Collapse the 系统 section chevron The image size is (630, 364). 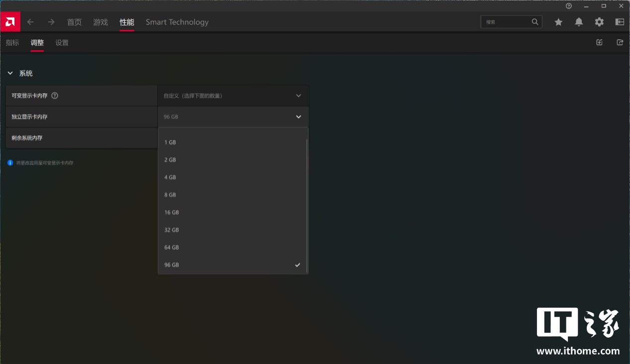(10, 73)
